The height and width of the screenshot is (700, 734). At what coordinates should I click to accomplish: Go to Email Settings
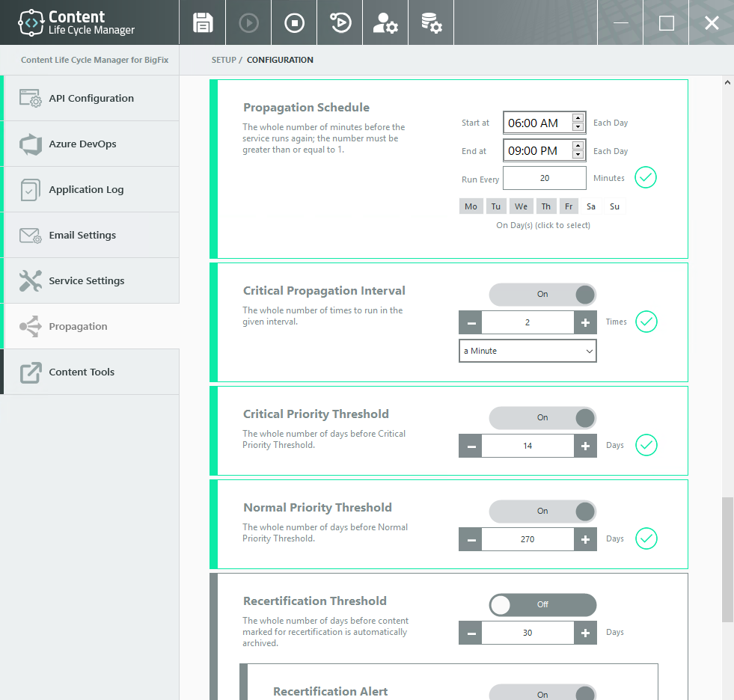coord(91,235)
